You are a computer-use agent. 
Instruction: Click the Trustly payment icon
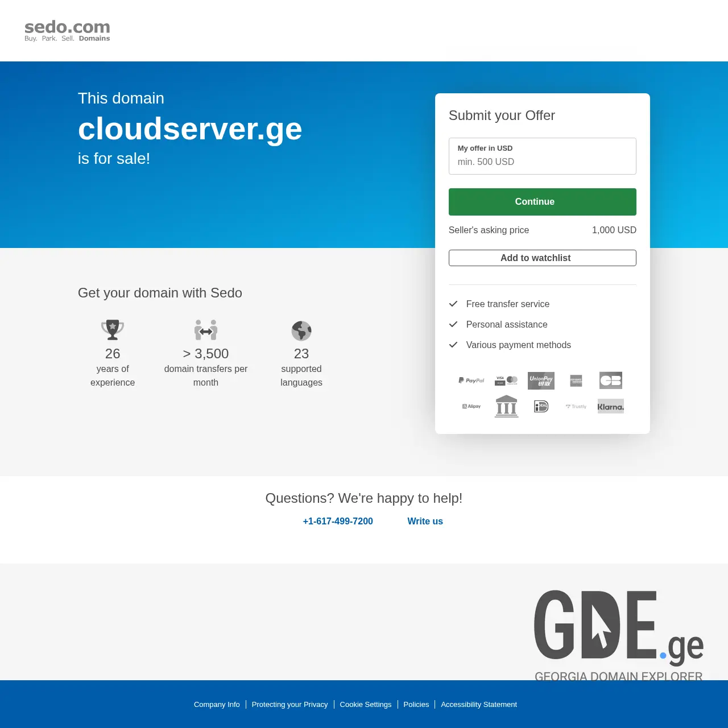point(576,406)
